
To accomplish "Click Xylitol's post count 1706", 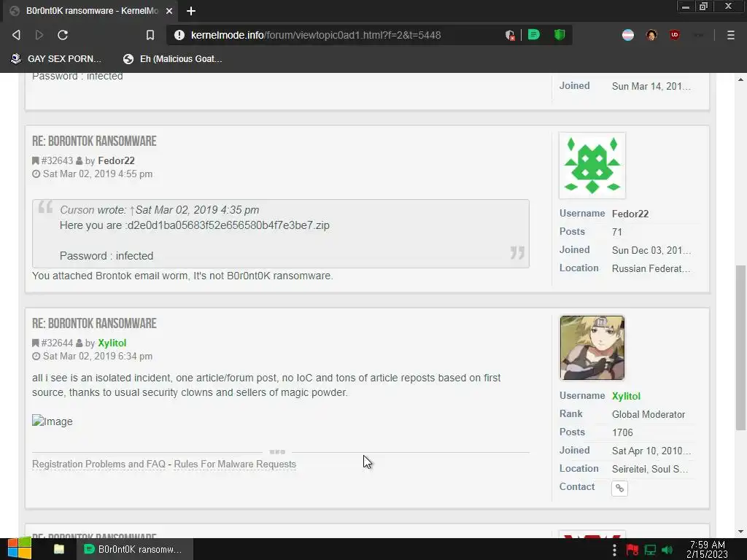I will click(622, 432).
